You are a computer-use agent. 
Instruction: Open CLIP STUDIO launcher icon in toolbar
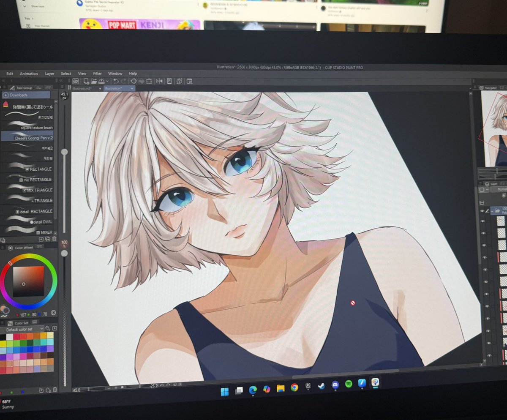76,81
